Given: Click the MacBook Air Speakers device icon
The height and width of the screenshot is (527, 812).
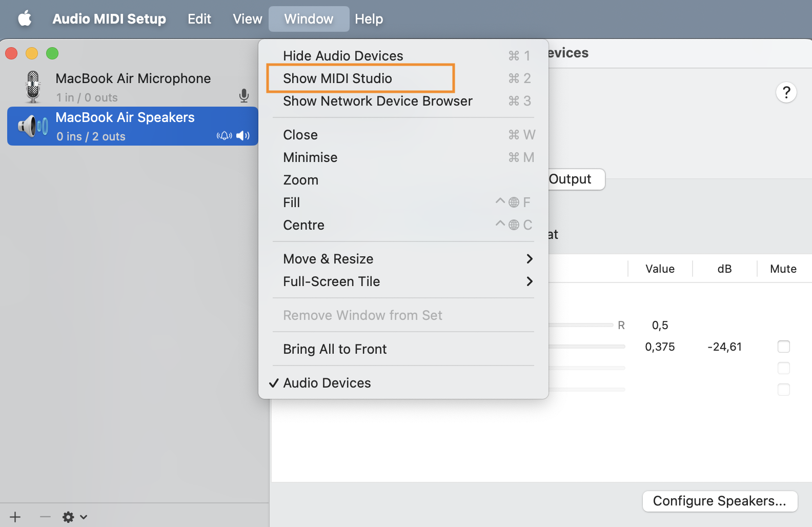Looking at the screenshot, I should tap(33, 126).
